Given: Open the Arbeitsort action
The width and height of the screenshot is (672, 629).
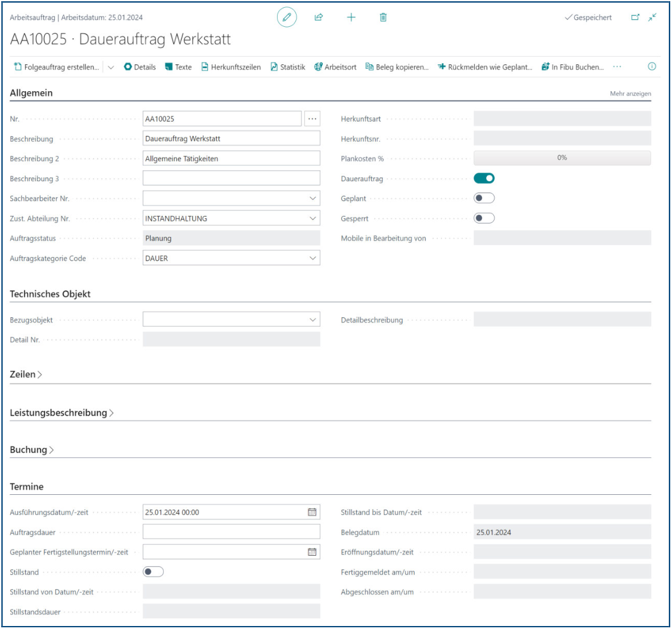Looking at the screenshot, I should click(335, 67).
